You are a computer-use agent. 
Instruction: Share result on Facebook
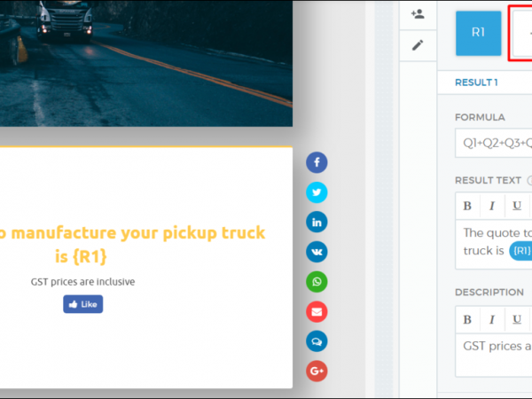pyautogui.click(x=317, y=163)
